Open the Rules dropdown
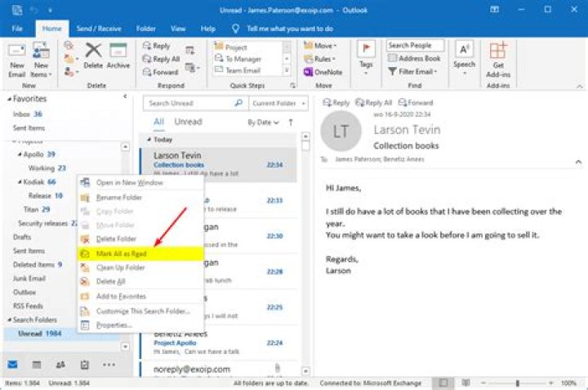The width and height of the screenshot is (588, 390). (320, 59)
